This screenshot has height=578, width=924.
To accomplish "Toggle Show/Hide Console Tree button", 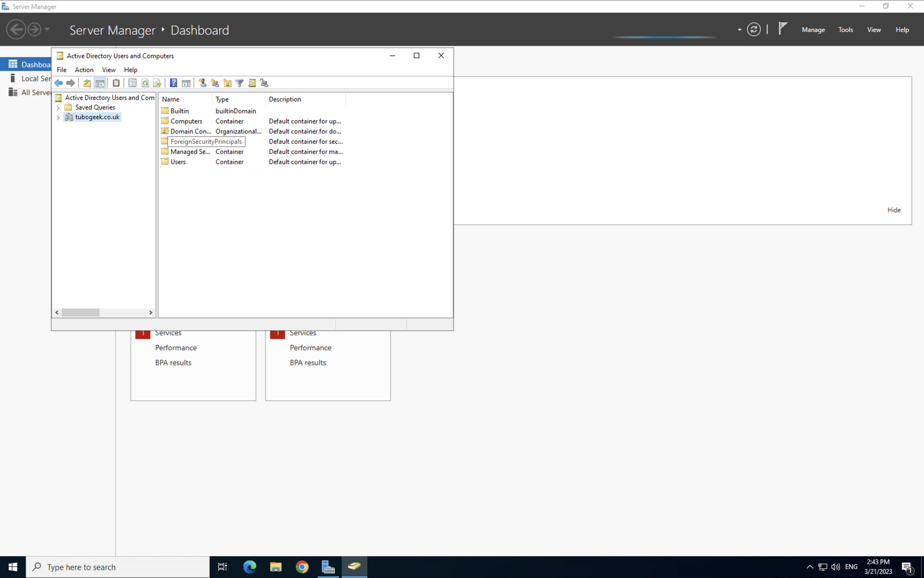I will [100, 83].
